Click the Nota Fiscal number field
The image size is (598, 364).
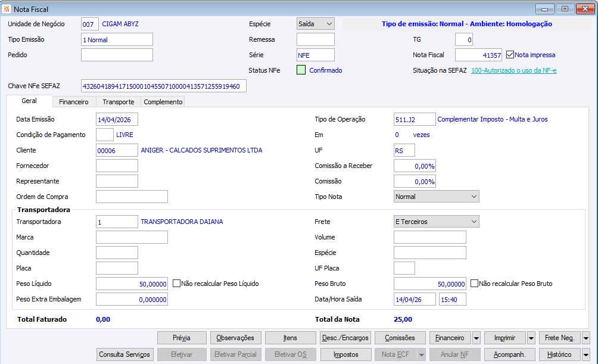click(479, 55)
